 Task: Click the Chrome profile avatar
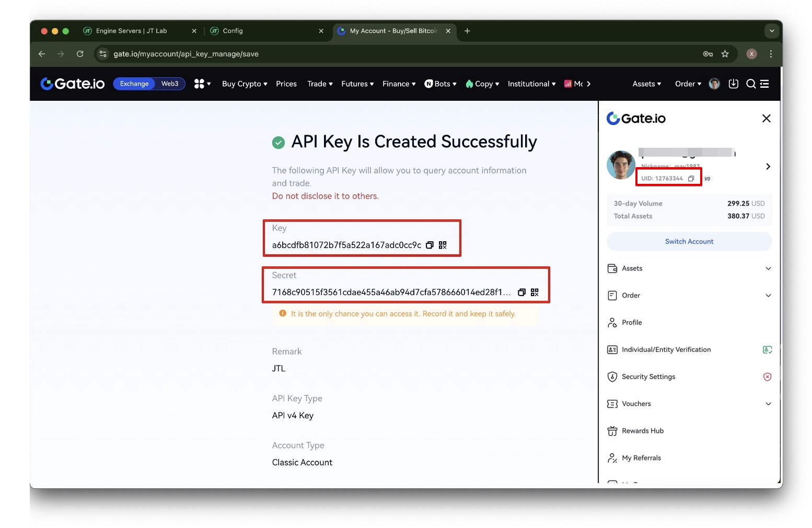[x=751, y=54]
